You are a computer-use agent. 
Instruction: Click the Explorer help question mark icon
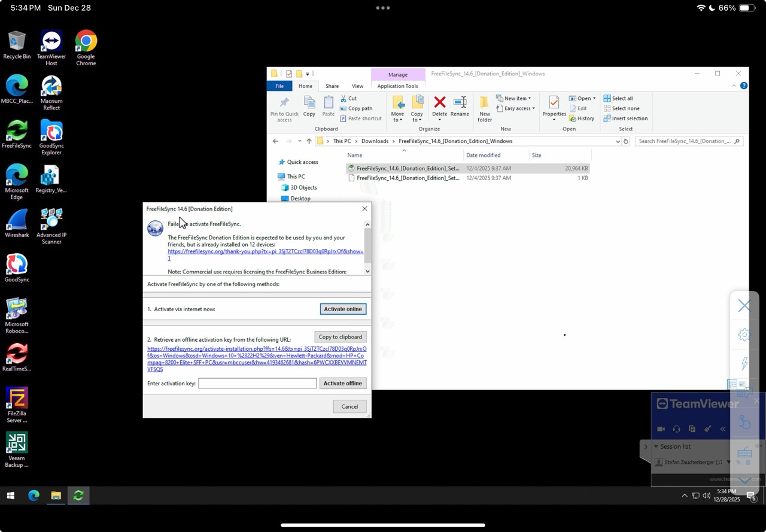[x=744, y=86]
